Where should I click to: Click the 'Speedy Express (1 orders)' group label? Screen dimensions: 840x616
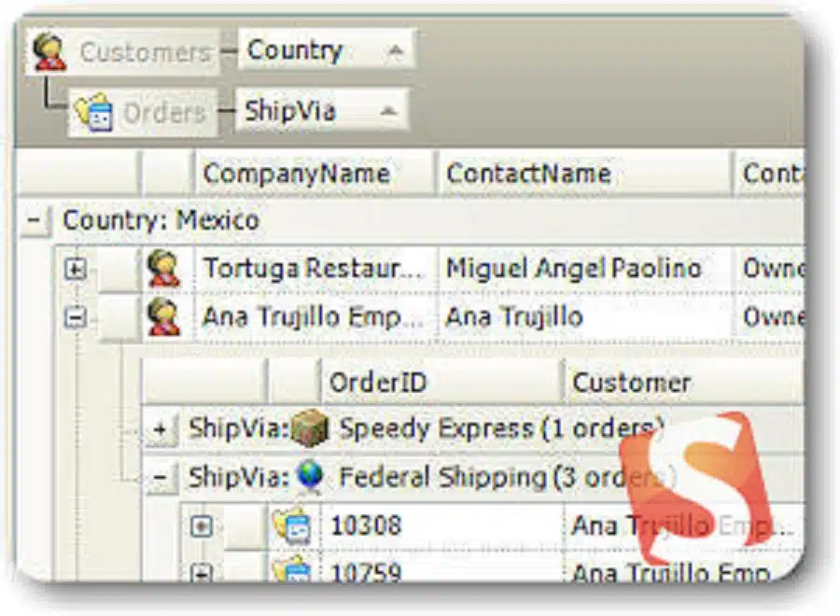point(501,428)
